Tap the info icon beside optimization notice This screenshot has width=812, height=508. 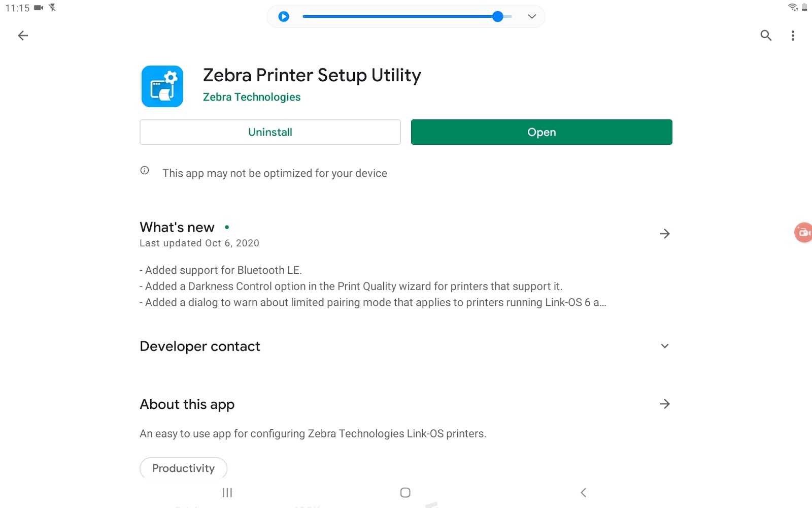tap(145, 171)
